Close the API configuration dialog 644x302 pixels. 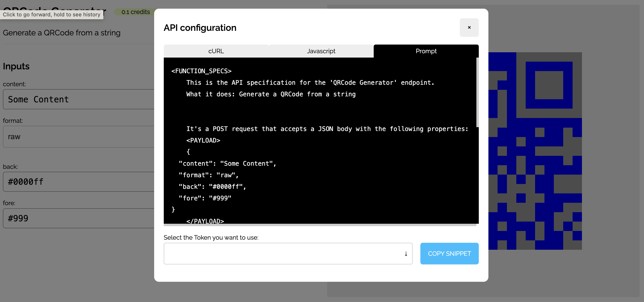pyautogui.click(x=469, y=27)
